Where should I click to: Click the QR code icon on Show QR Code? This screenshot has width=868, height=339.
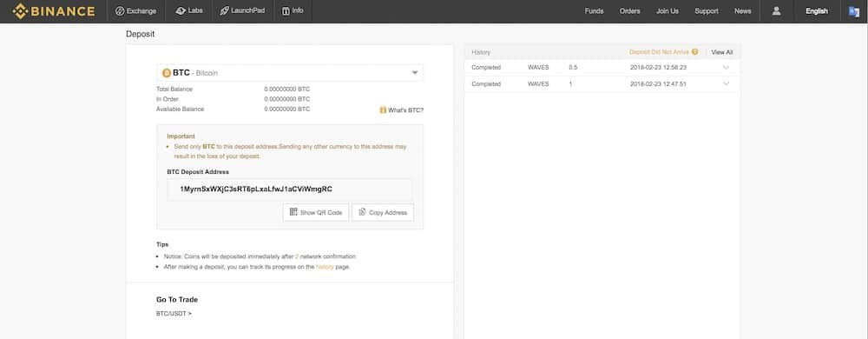(293, 212)
